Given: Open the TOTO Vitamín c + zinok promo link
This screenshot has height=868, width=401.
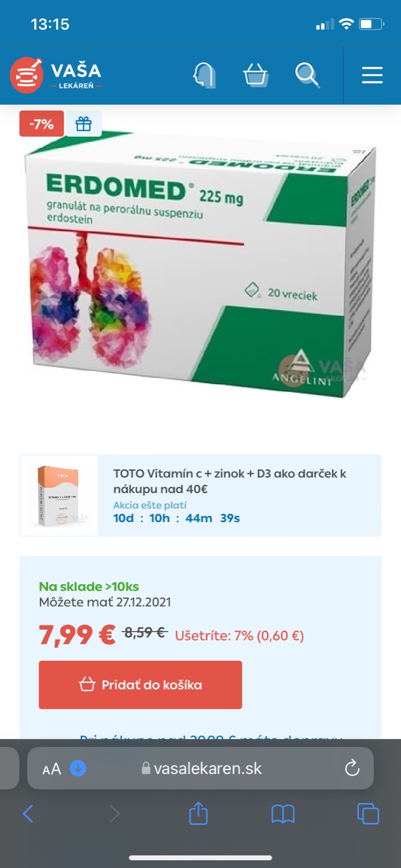Looking at the screenshot, I should pyautogui.click(x=230, y=481).
